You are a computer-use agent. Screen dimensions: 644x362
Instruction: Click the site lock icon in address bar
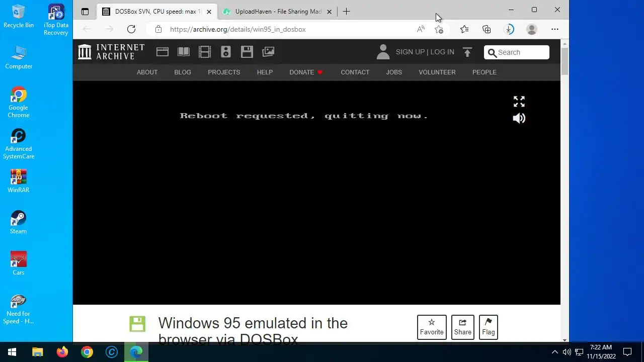tap(158, 29)
